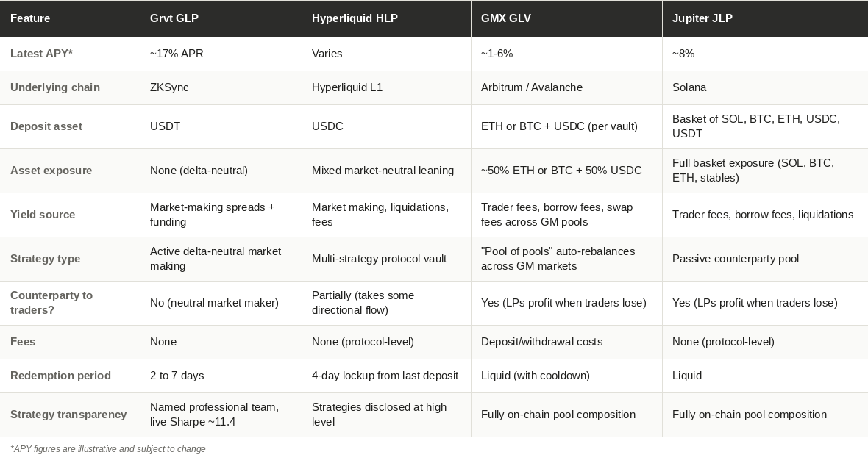868x466 pixels.
Task: Click the APY figures footnote text
Action: pyautogui.click(x=108, y=449)
